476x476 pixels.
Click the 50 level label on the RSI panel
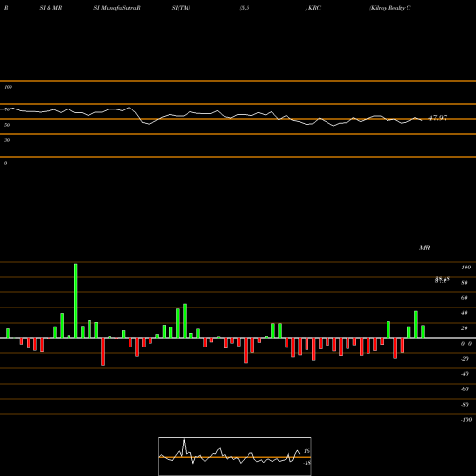pos(7,125)
